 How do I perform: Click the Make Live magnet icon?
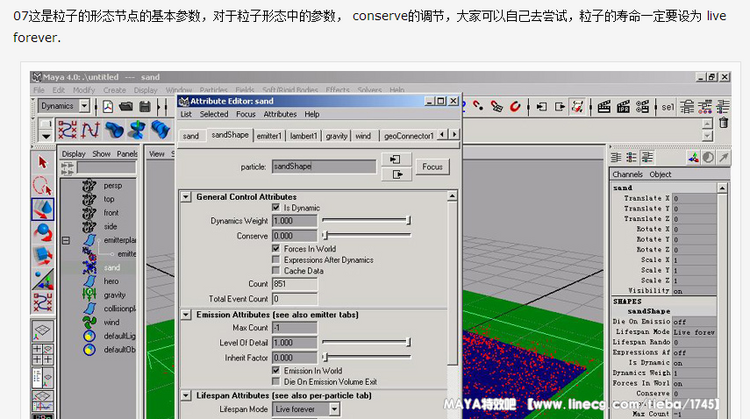pyautogui.click(x=515, y=106)
